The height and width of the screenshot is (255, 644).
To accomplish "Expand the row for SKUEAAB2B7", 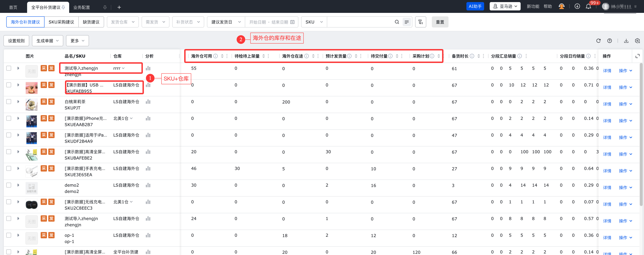I will click(18, 118).
